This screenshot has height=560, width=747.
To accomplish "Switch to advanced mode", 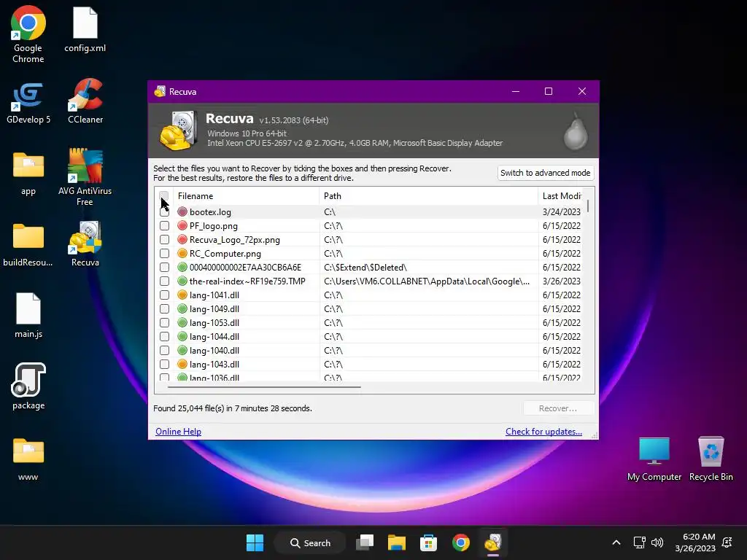I will [x=546, y=173].
